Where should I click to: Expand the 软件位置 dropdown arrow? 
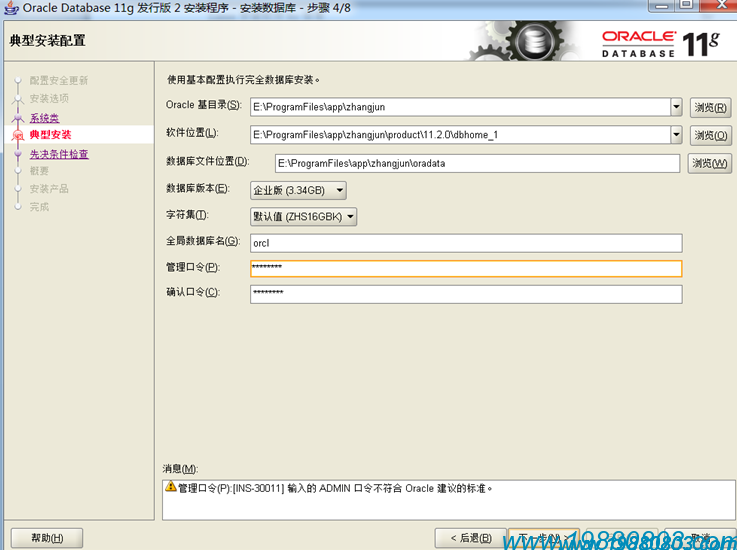pos(676,135)
